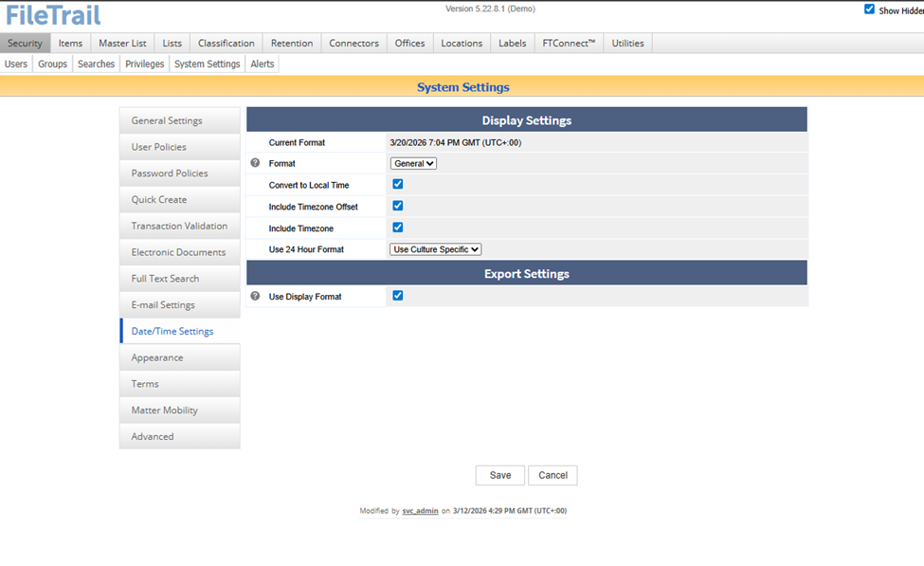924x566 pixels.
Task: Open the Format dropdown set to General
Action: coord(413,164)
